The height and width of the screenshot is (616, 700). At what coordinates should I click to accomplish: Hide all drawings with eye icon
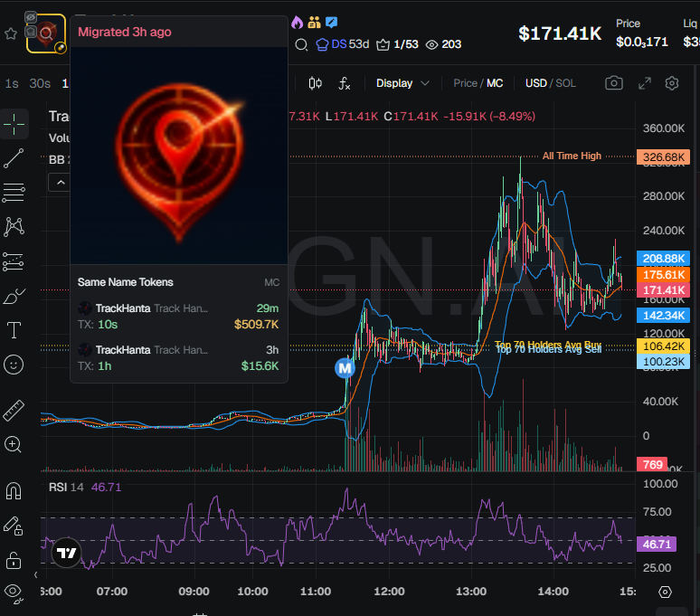coord(14,593)
